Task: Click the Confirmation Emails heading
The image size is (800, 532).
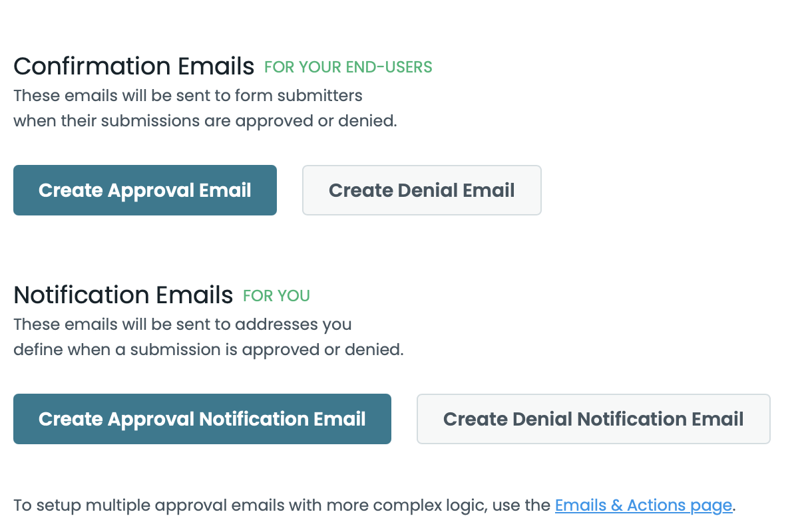Action: (134, 66)
